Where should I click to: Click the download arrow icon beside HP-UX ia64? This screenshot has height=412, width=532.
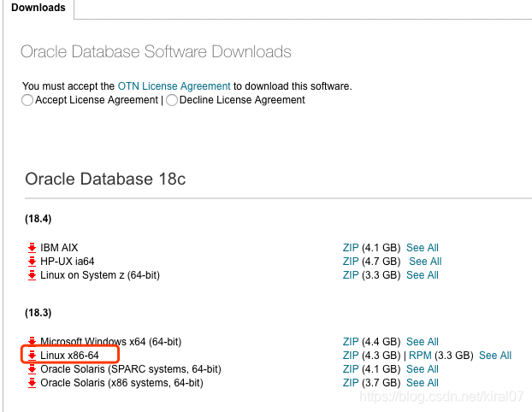pos(32,262)
